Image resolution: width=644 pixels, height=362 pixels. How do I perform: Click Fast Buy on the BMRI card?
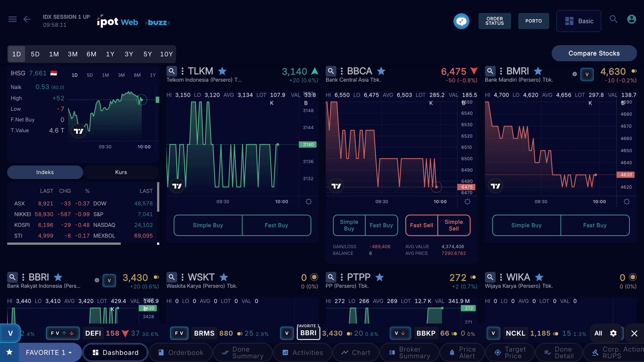pos(595,226)
